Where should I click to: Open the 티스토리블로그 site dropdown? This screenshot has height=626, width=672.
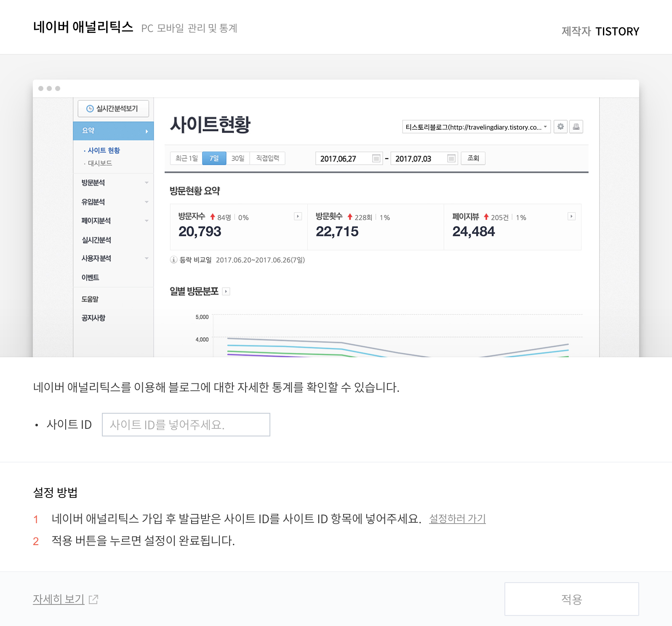click(x=476, y=127)
